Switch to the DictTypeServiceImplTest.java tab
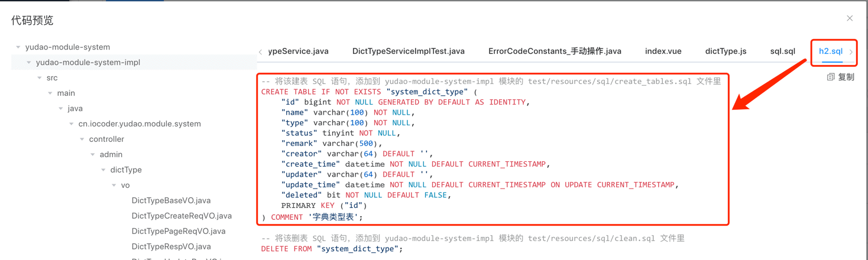This screenshot has height=260, width=868. [x=408, y=51]
